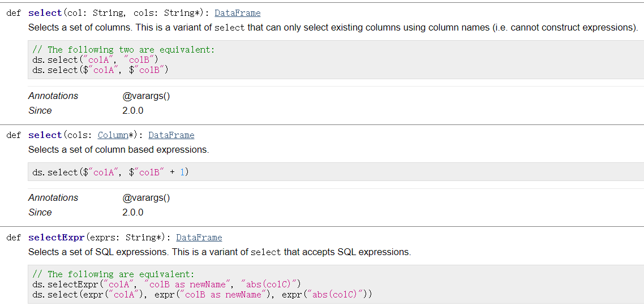Click the selectExpr method name
This screenshot has height=306, width=644.
pyautogui.click(x=56, y=238)
